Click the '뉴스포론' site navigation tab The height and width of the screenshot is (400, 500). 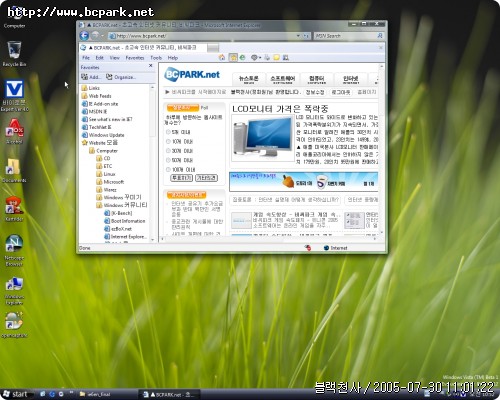tap(249, 79)
